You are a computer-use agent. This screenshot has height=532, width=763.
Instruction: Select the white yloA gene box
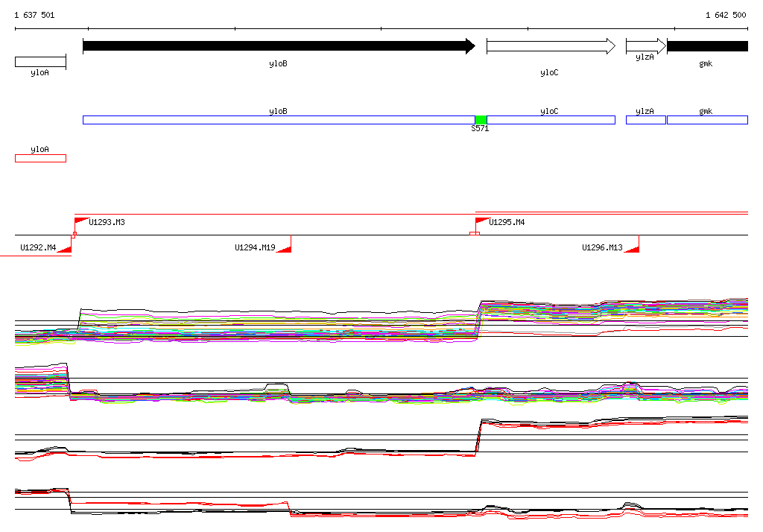click(40, 62)
